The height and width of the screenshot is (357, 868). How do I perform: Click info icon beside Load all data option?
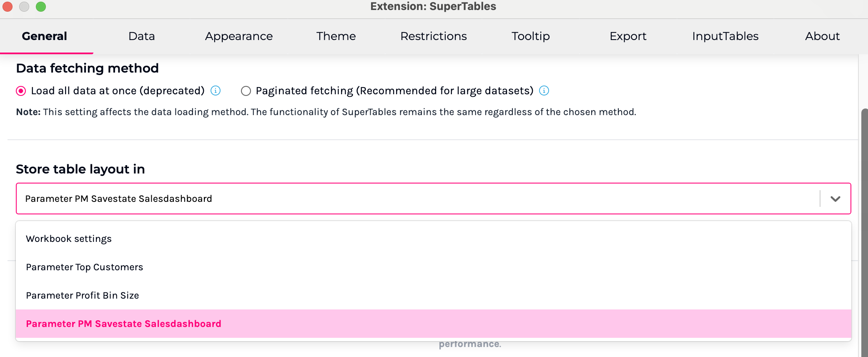(x=216, y=91)
